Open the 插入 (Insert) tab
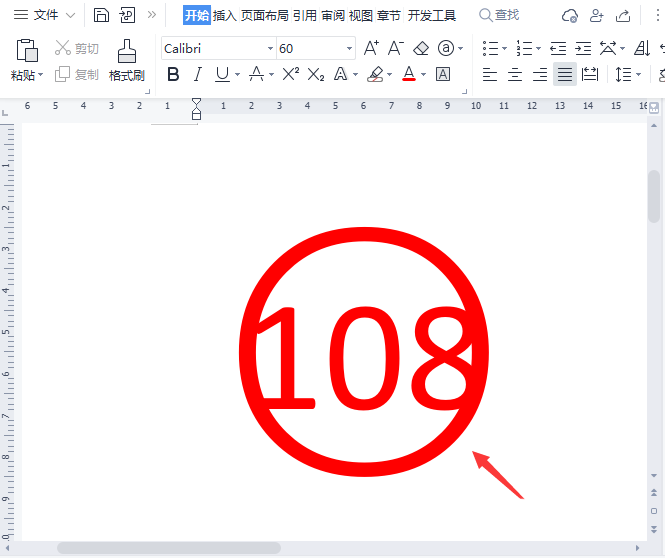The image size is (665, 558). coord(225,15)
